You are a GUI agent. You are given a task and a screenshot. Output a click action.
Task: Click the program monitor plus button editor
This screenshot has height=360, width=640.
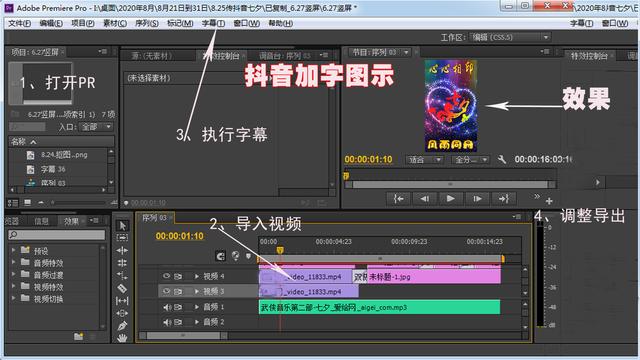[549, 201]
